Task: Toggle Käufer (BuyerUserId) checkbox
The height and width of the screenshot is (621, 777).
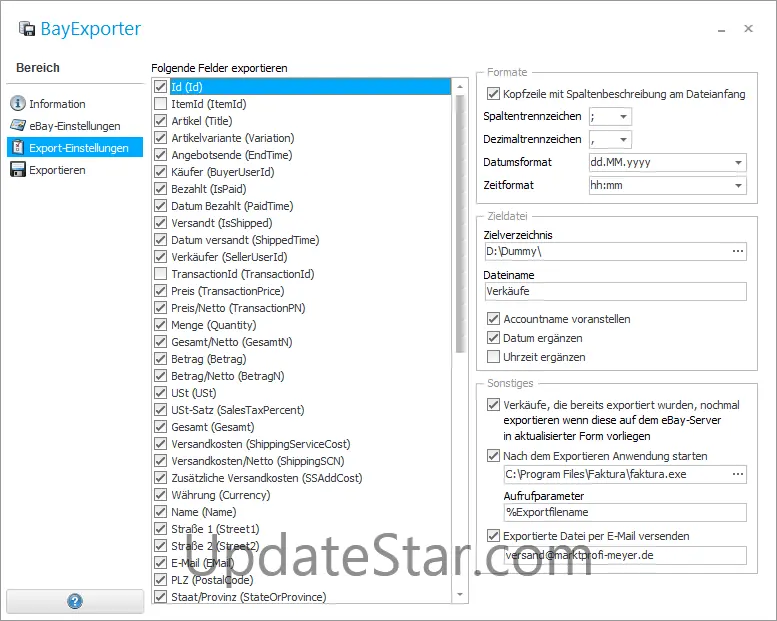Action: pyautogui.click(x=160, y=171)
